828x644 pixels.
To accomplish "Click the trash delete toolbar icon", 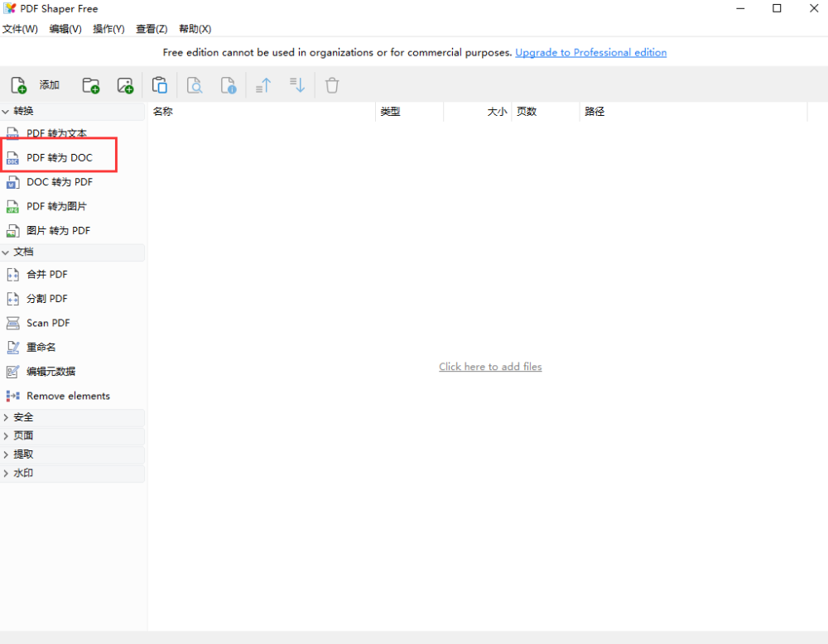I will [332, 85].
